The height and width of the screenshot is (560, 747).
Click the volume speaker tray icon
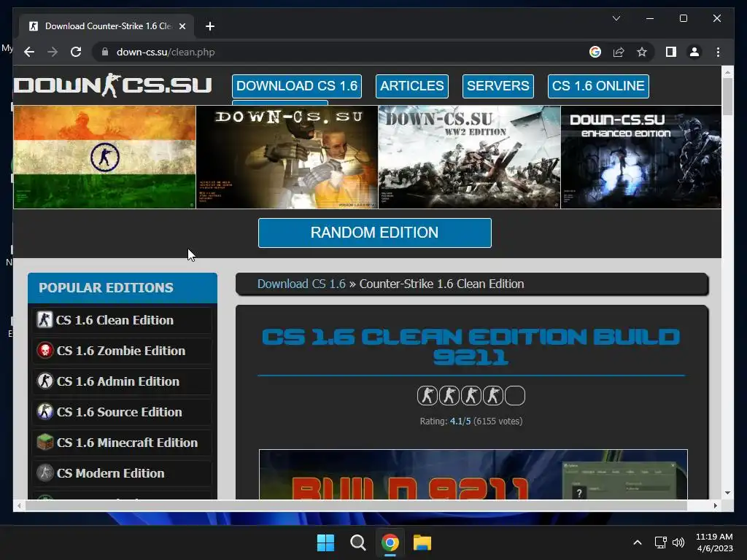pyautogui.click(x=678, y=542)
